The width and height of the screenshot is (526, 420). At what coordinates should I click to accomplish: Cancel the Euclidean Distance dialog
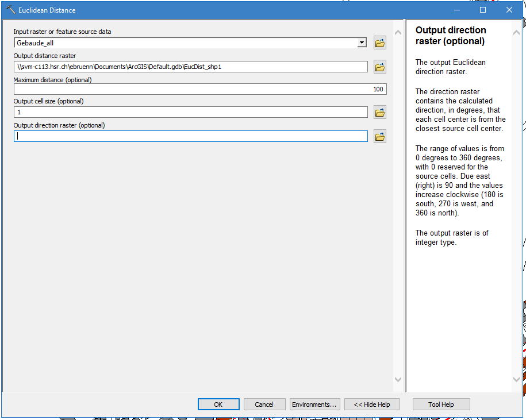[264, 404]
